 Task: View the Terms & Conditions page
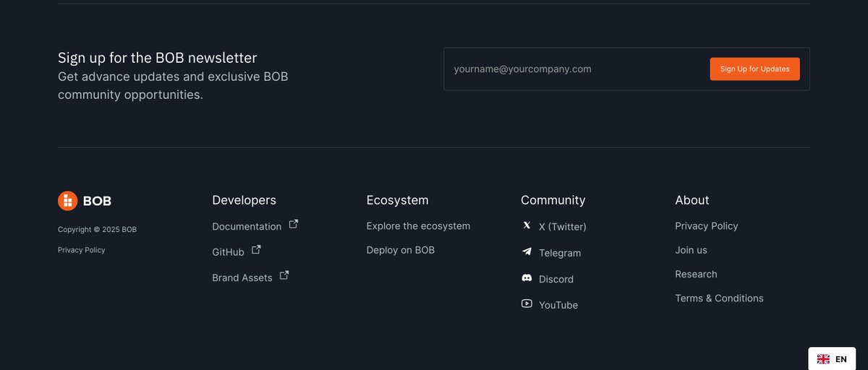pos(719,298)
